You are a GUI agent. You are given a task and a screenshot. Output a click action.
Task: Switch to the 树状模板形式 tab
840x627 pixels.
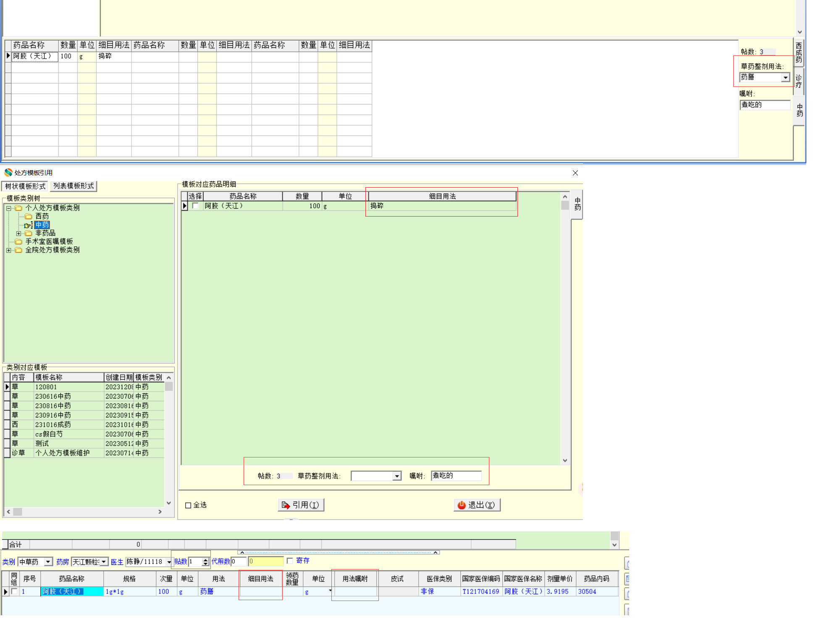tap(25, 186)
